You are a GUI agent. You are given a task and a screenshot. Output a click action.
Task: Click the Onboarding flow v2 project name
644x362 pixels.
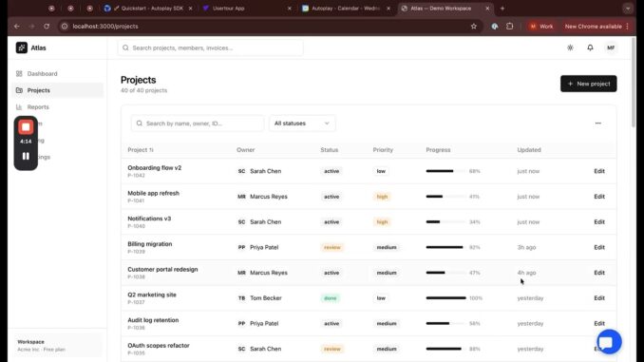[154, 167]
